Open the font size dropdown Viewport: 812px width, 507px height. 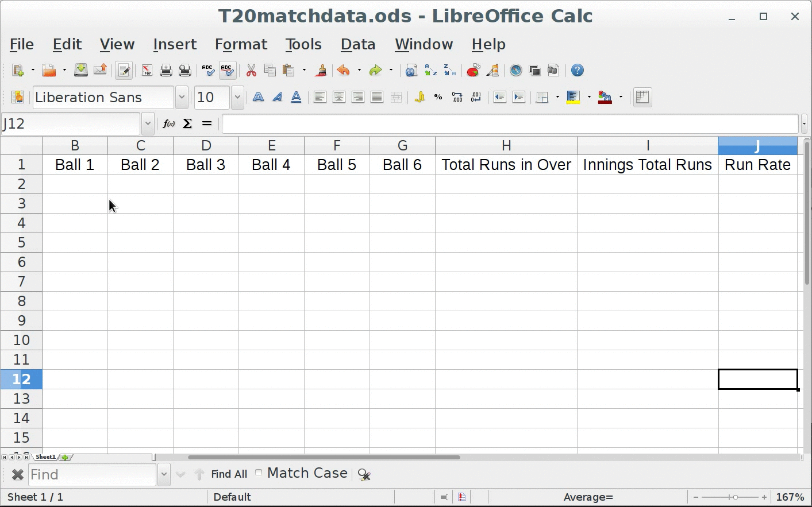click(x=237, y=98)
